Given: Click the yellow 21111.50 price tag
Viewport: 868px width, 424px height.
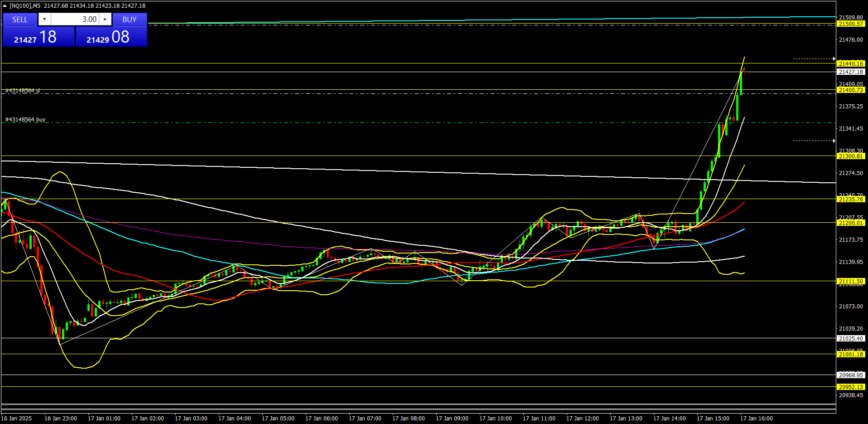Looking at the screenshot, I should point(851,282).
